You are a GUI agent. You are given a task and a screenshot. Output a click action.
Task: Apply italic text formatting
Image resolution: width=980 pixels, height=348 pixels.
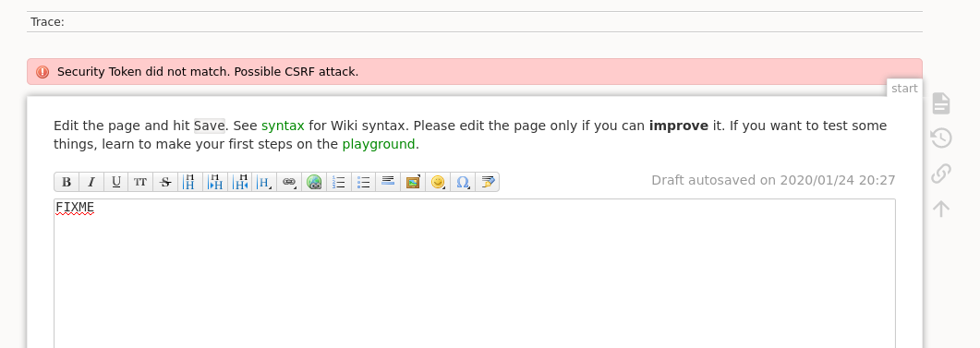coord(91,182)
